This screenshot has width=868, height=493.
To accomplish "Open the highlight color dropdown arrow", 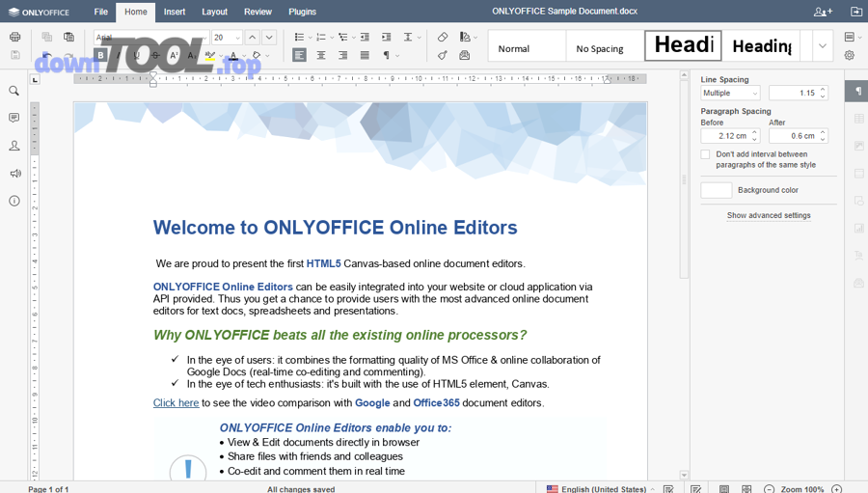I will tap(221, 55).
